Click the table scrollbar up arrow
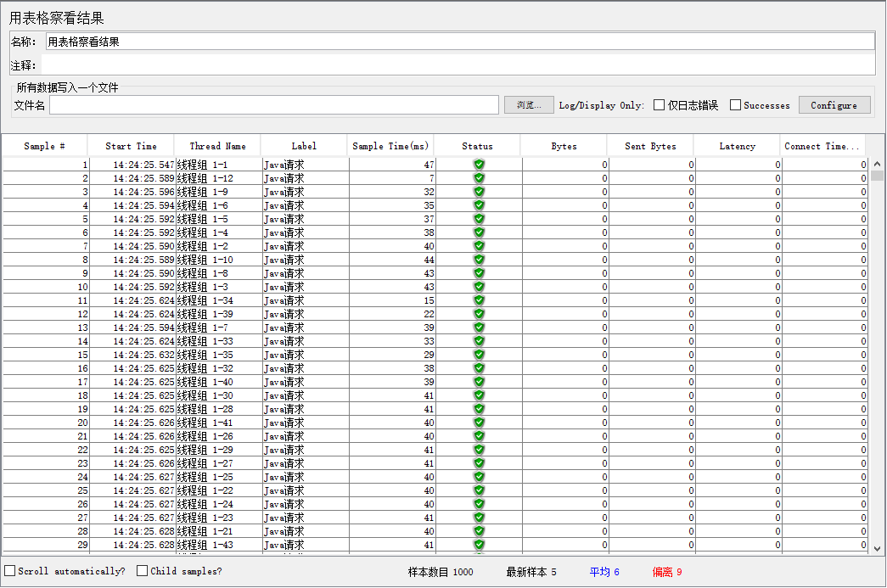 877,164
